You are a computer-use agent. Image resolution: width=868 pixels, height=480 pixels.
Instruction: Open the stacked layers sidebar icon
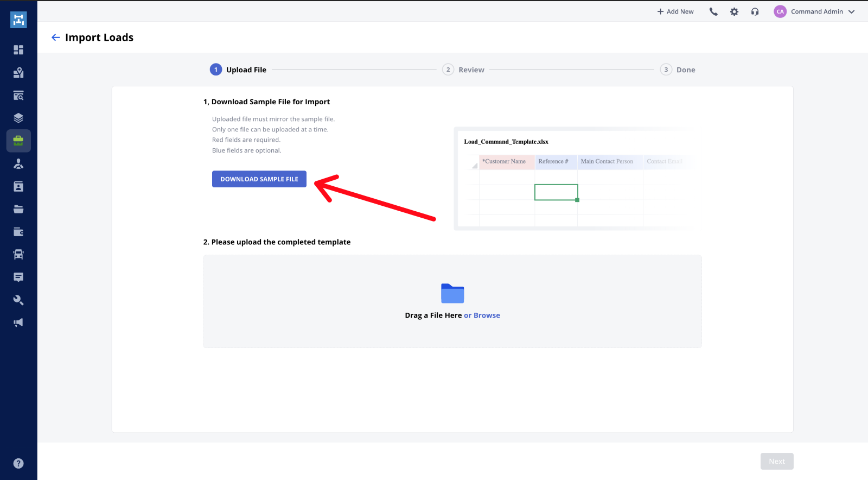pos(18,118)
